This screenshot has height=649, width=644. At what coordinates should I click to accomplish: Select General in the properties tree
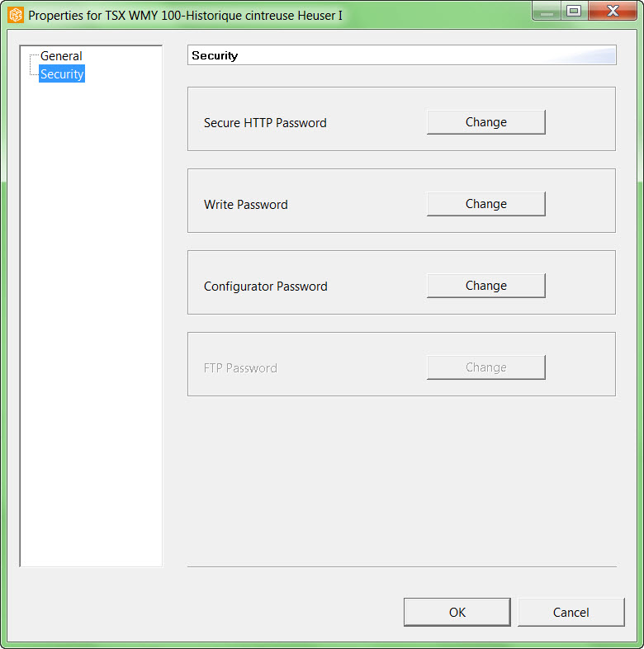coord(61,56)
